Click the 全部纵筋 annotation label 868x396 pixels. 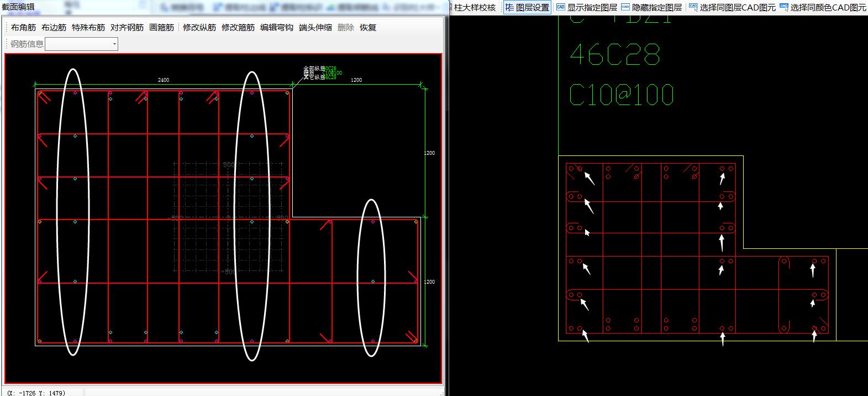pos(314,69)
